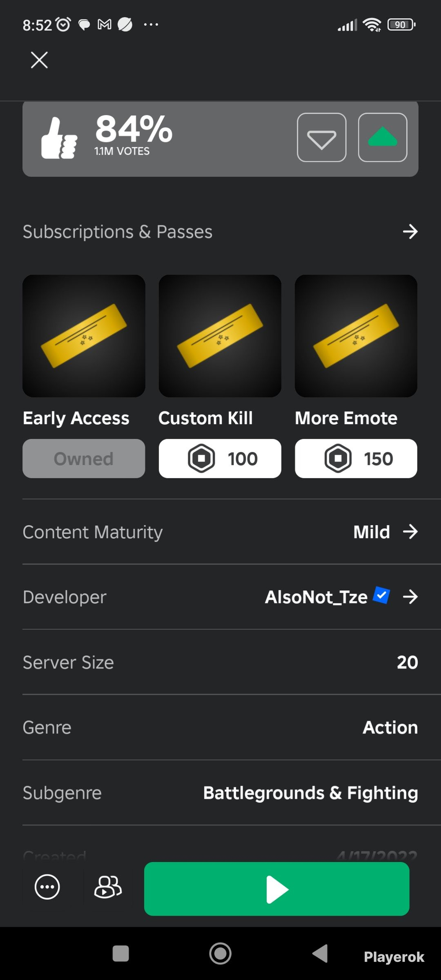The image size is (441, 980).
Task: Tap the cellular signal strength icon
Action: 348,25
